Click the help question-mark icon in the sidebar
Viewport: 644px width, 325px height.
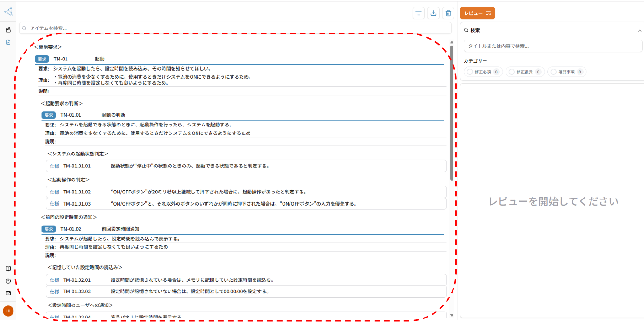[x=8, y=281]
